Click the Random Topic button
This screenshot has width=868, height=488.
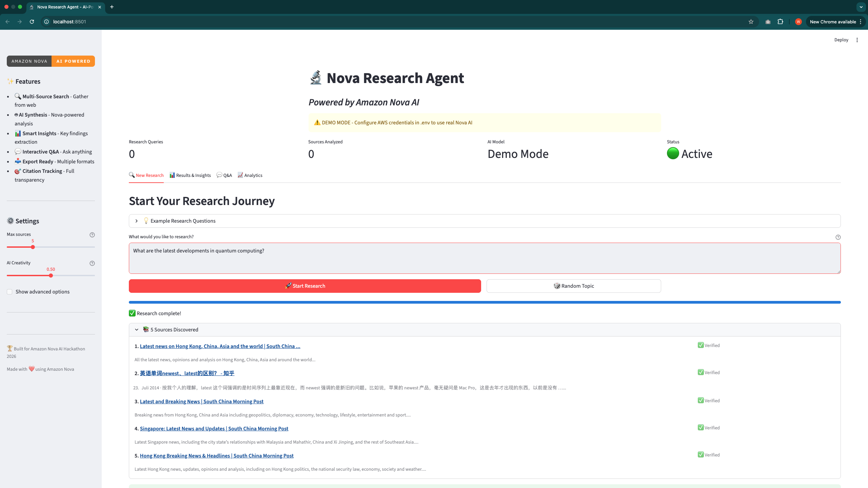tap(573, 286)
